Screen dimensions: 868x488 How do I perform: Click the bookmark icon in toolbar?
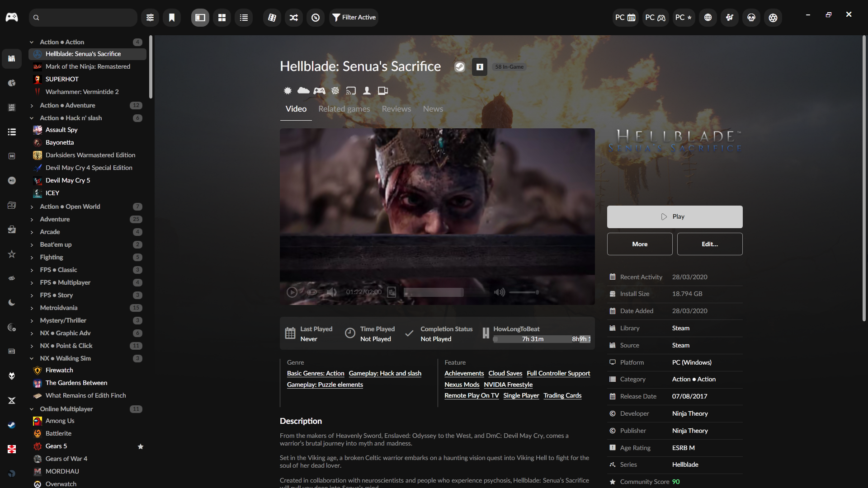tap(172, 18)
